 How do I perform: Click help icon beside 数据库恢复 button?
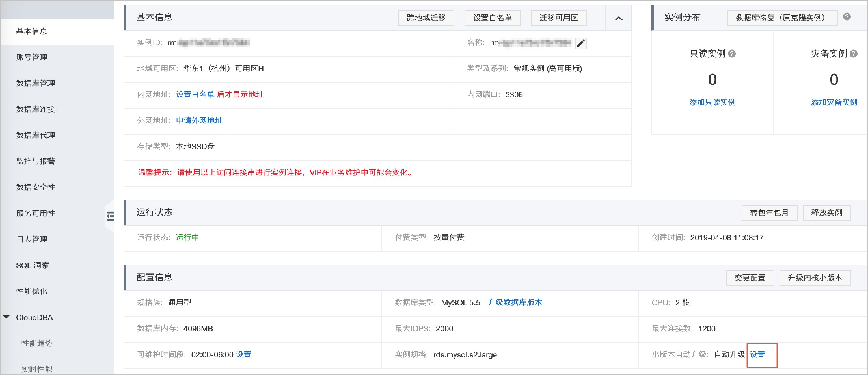[847, 17]
